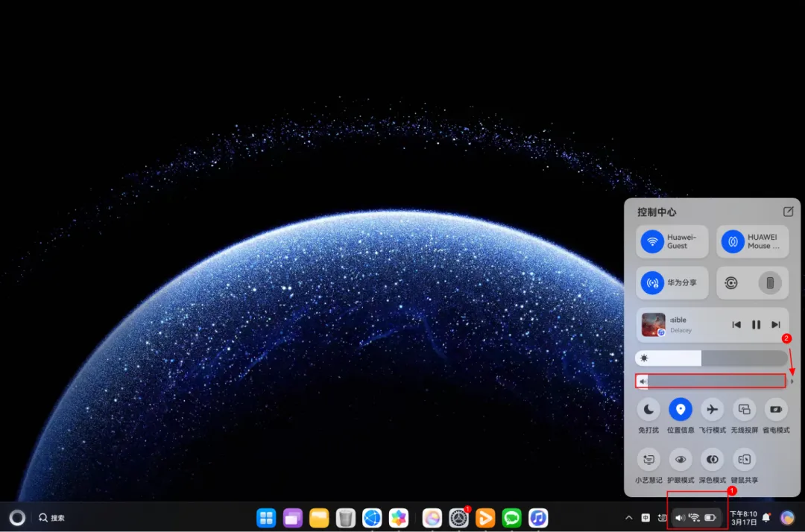The image size is (805, 532).
Task: Click the battery tray icon
Action: (x=710, y=518)
